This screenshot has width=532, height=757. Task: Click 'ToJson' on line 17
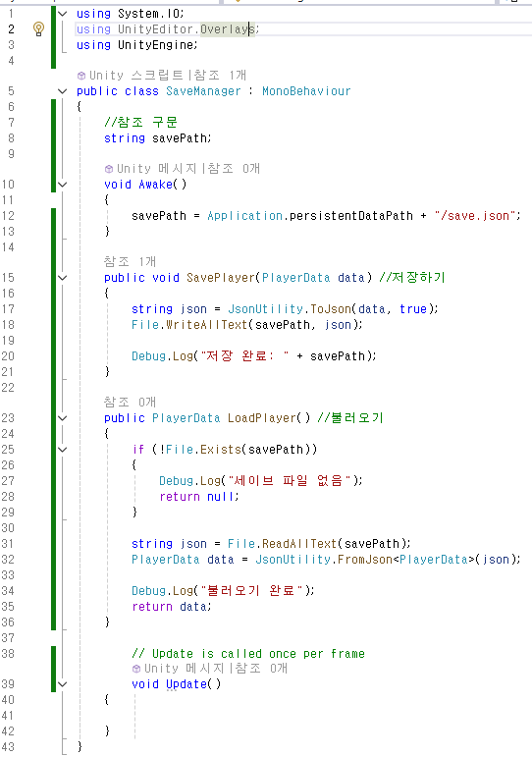coord(331,309)
